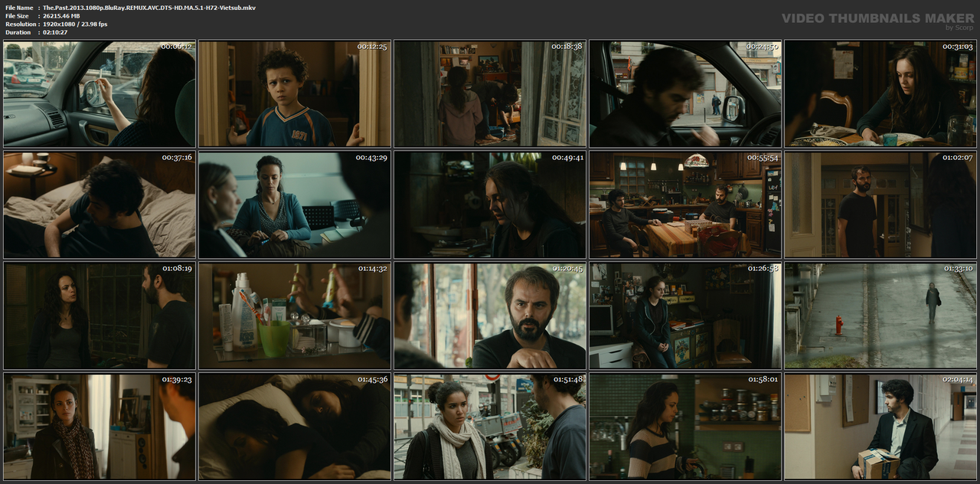Click the Duration label

coord(18,32)
